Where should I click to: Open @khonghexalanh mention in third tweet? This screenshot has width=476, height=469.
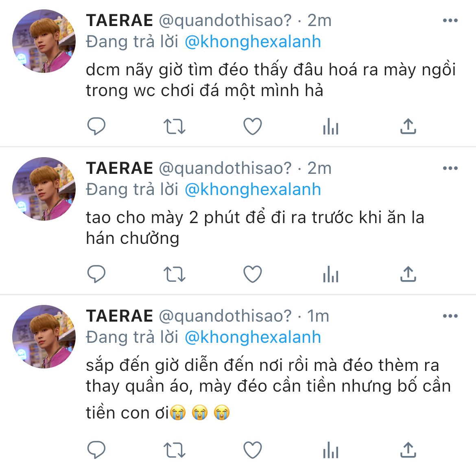click(x=253, y=337)
